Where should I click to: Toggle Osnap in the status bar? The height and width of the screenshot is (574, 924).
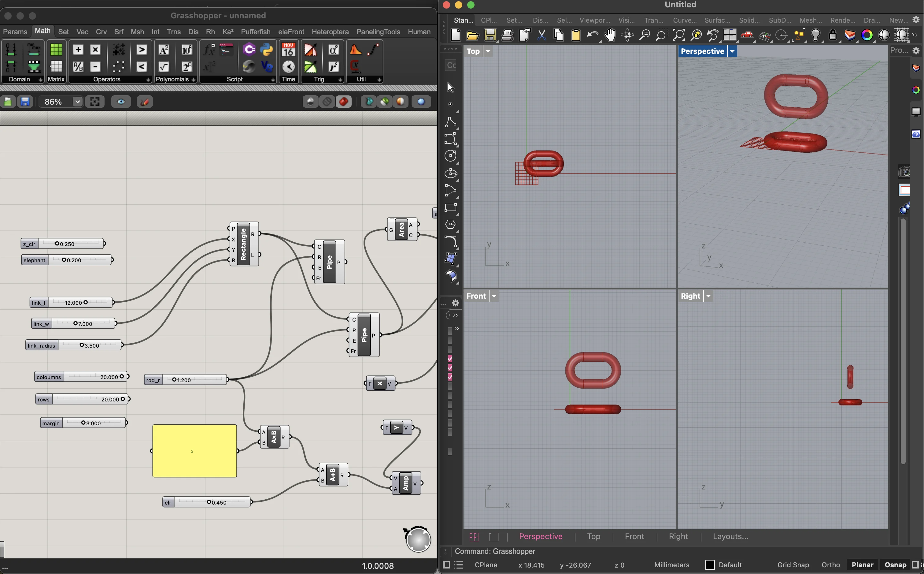[x=895, y=565]
